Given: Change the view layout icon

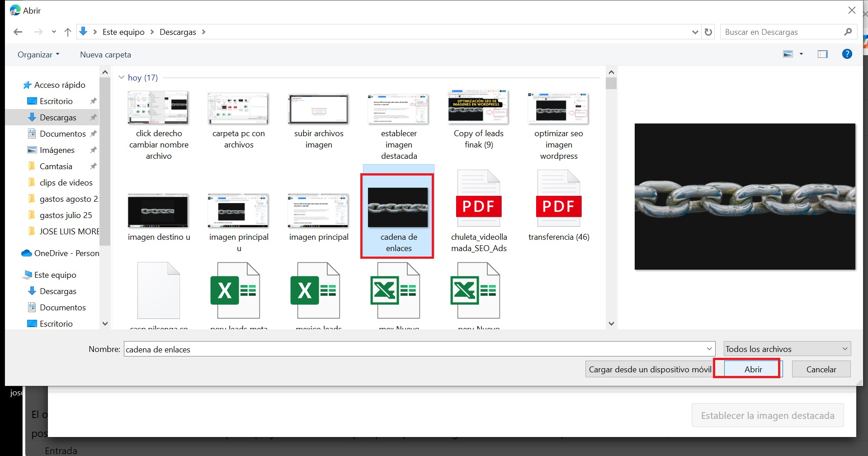Looking at the screenshot, I should 788,54.
